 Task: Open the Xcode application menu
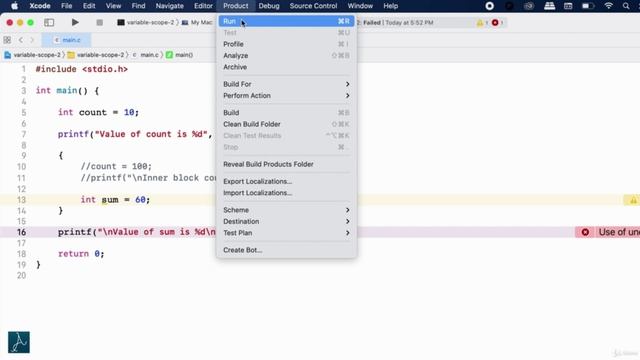click(x=40, y=6)
